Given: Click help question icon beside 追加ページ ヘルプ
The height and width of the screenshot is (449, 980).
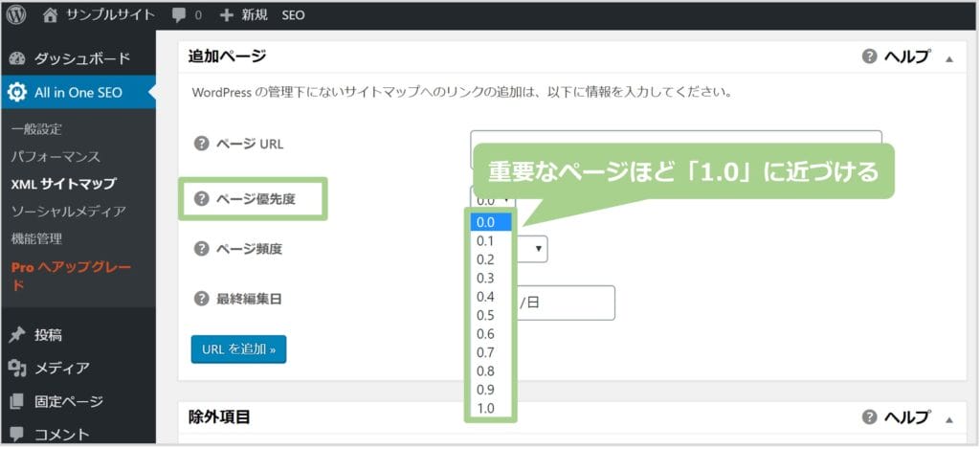Looking at the screenshot, I should coord(869,56).
